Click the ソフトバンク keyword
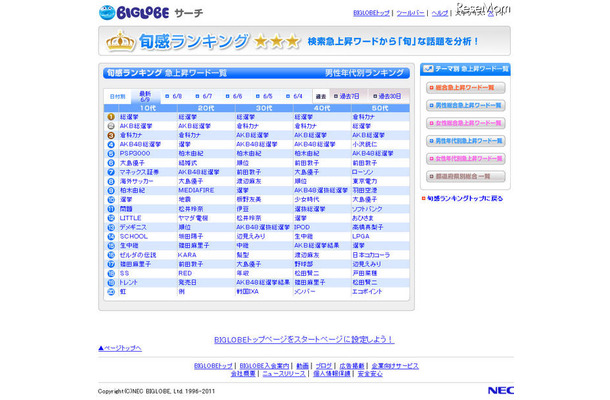Image resolution: width=610 pixels, height=400 pixels. [367, 209]
